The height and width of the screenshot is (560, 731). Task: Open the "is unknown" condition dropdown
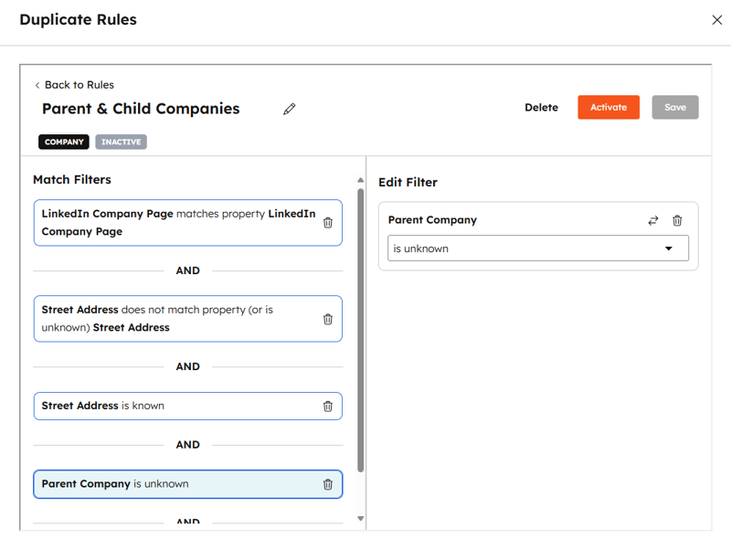click(537, 248)
